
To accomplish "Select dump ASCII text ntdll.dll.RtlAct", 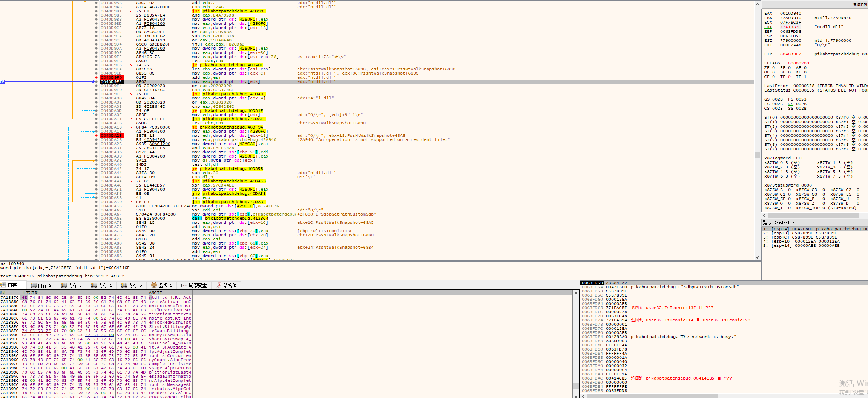I will click(170, 297).
